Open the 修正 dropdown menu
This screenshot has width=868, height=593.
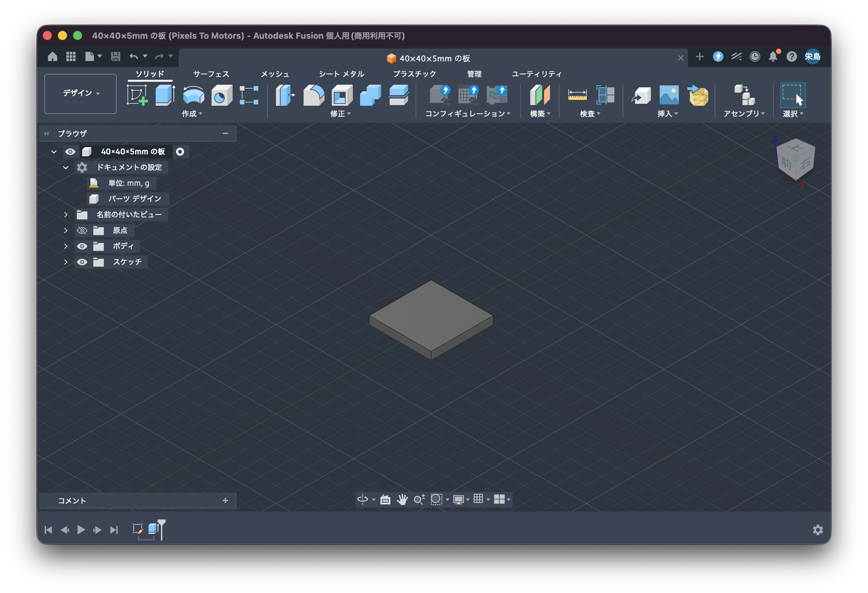pos(340,114)
